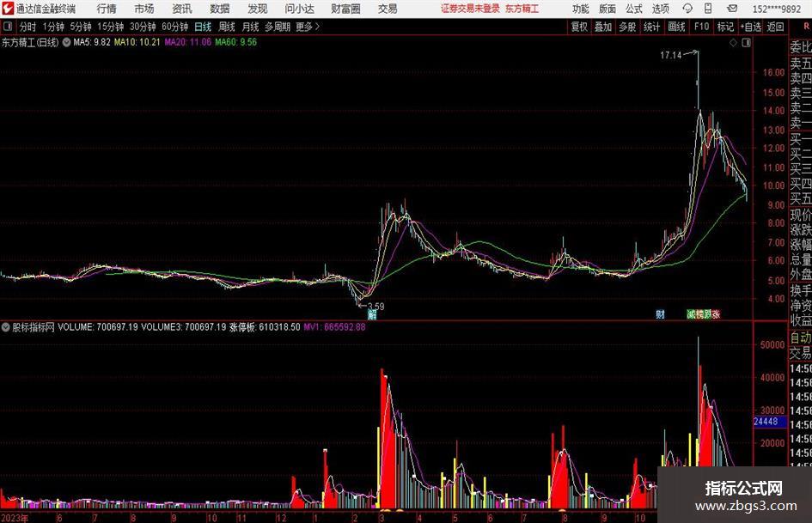
Task: Switch to 月线 monthly period
Action: tap(250, 27)
